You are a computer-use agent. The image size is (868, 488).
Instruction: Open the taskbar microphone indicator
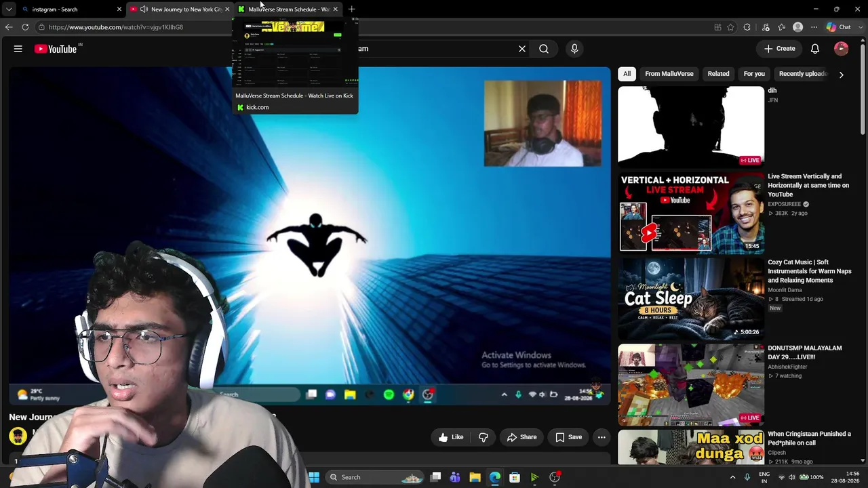coord(747,477)
